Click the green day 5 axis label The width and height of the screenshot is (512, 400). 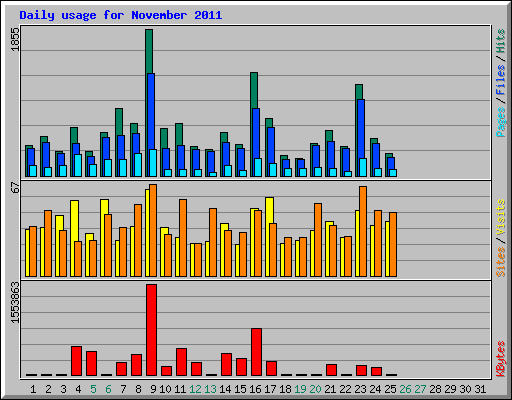tap(93, 389)
